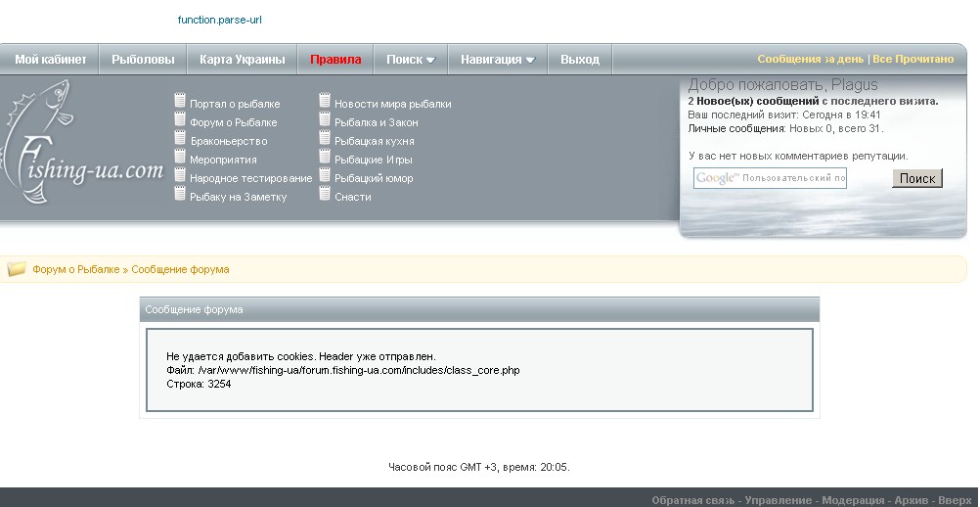Click the folder icon in the breadcrumb bar

[17, 269]
